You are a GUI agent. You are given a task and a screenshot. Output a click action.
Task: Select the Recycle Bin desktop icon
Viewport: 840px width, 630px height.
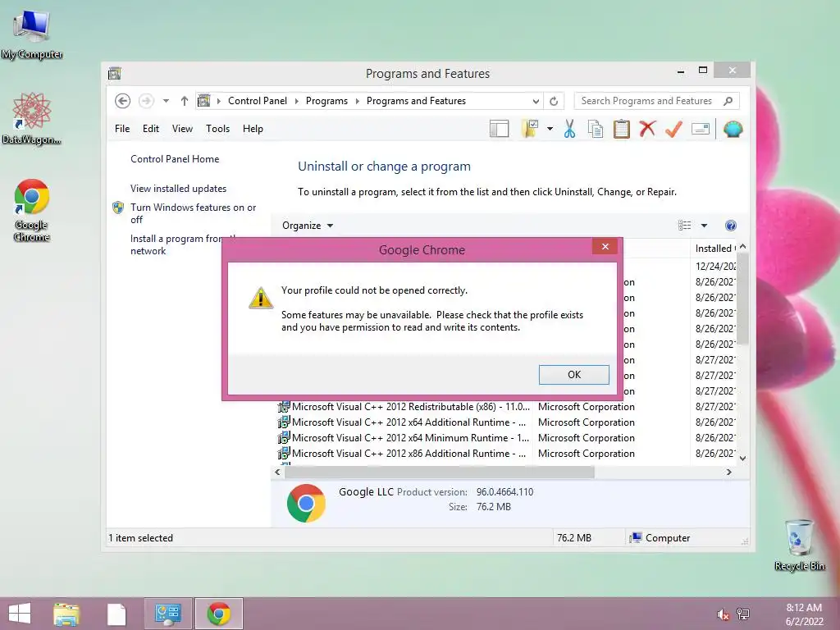pyautogui.click(x=799, y=545)
